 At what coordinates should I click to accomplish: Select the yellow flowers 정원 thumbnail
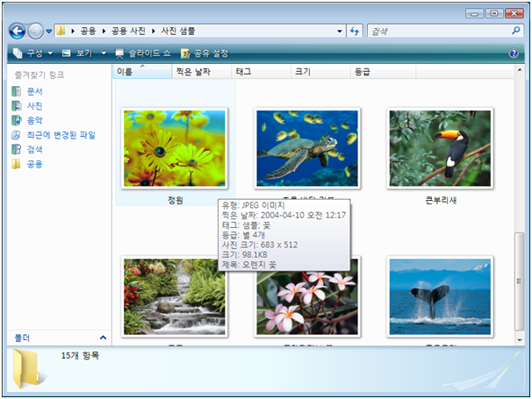tap(175, 148)
